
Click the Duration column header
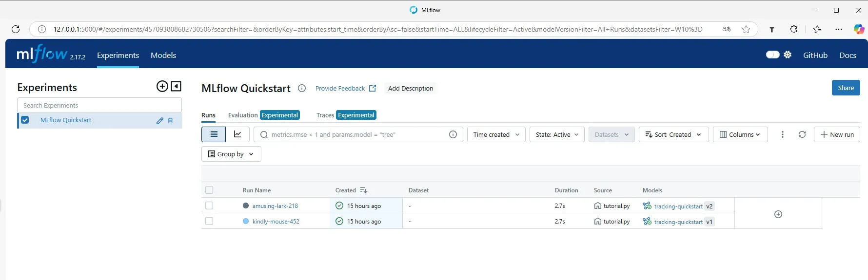click(x=566, y=190)
